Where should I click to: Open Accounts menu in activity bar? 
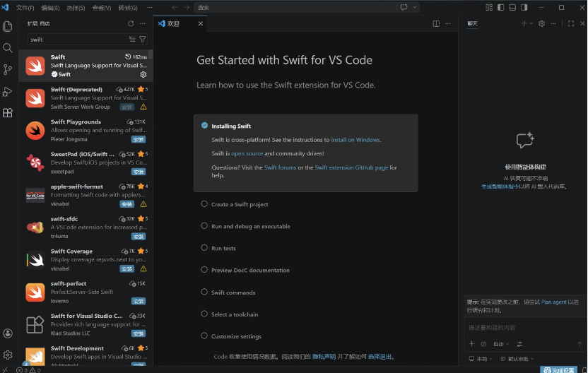8,333
